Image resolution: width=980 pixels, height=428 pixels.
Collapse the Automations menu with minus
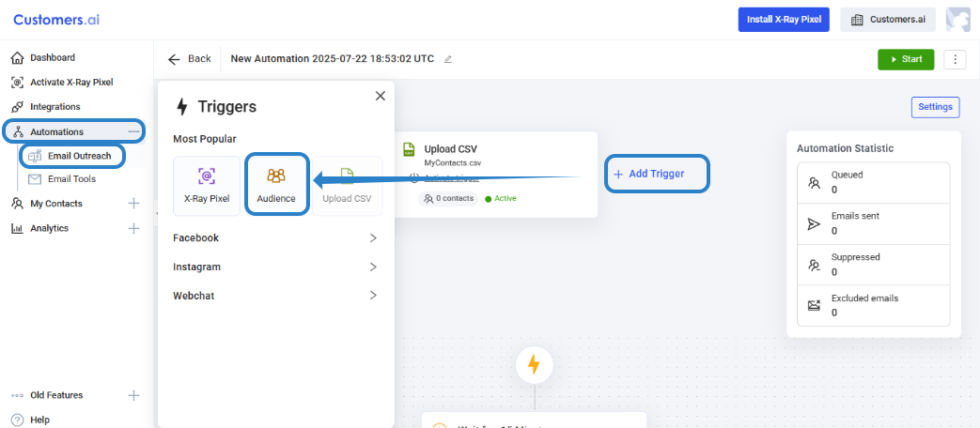pos(133,131)
